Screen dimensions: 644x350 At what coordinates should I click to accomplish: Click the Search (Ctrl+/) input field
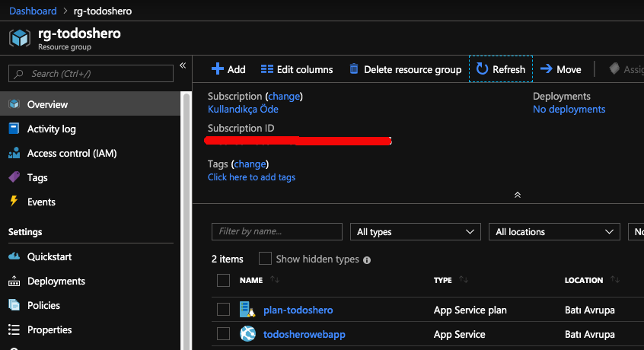coord(91,74)
